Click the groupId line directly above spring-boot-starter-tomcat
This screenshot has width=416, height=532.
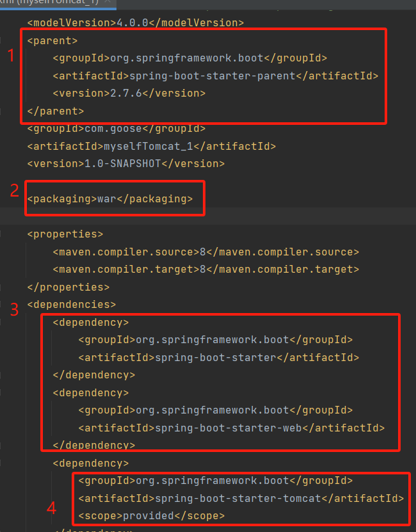[x=216, y=481]
